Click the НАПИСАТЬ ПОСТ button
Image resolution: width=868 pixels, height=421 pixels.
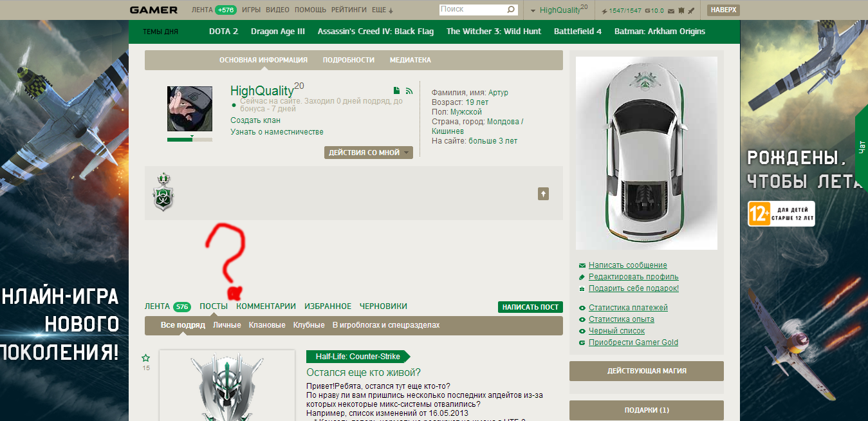pos(530,307)
